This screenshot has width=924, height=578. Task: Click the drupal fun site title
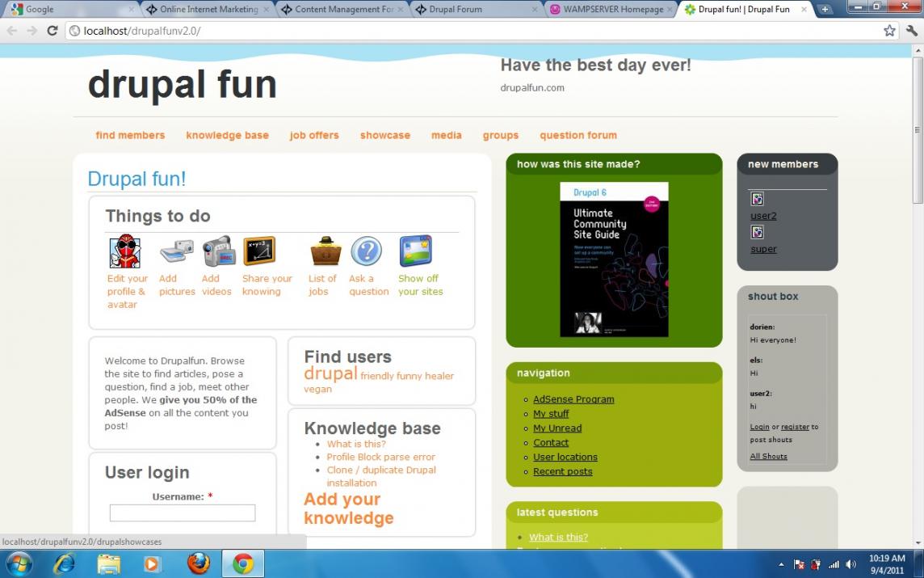[182, 84]
